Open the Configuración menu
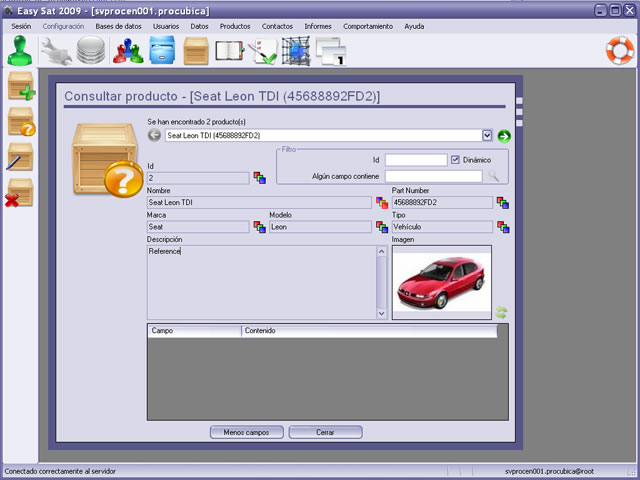Image resolution: width=640 pixels, height=480 pixels. point(63,26)
